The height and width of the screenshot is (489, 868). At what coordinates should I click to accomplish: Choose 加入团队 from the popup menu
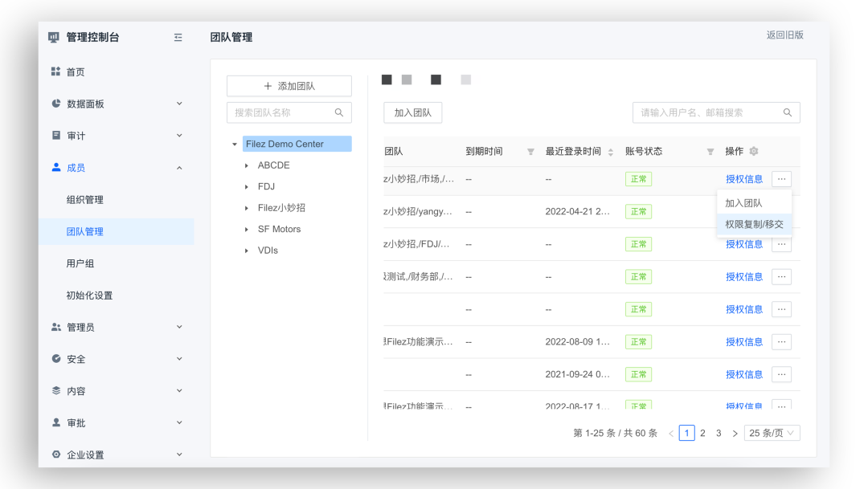754,203
